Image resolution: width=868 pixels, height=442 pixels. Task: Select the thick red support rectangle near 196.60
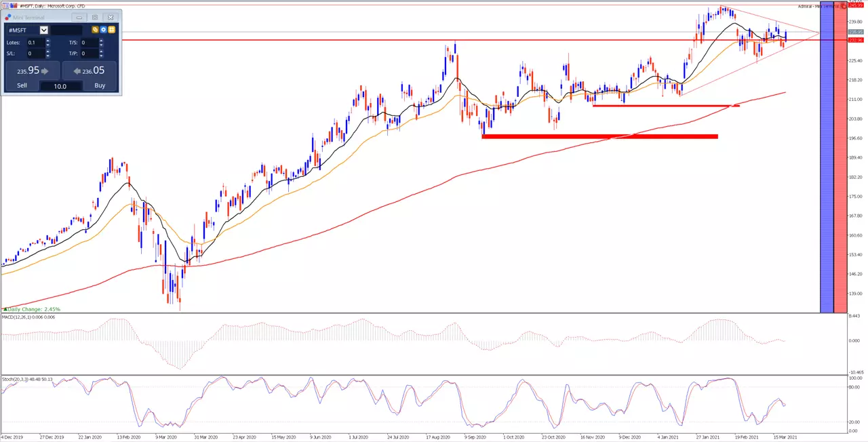(x=599, y=137)
